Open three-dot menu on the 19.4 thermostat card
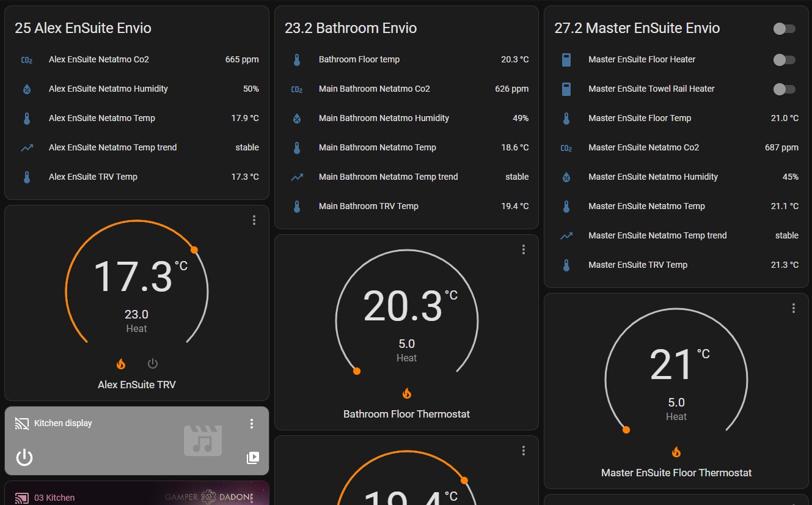The height and width of the screenshot is (505, 812). click(x=524, y=451)
